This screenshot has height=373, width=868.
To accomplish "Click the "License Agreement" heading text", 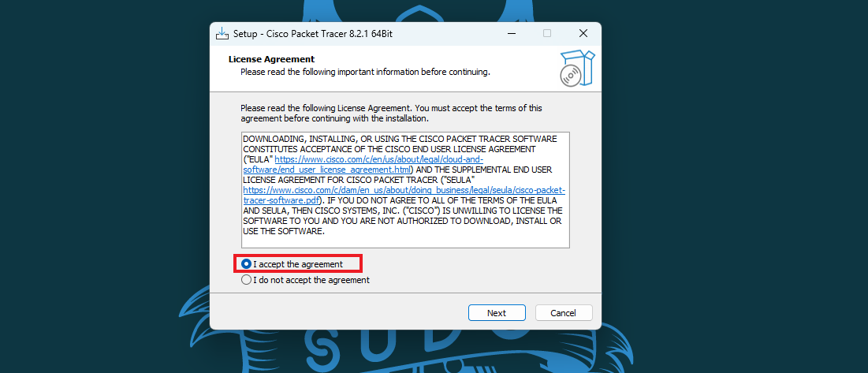I will pyautogui.click(x=271, y=59).
